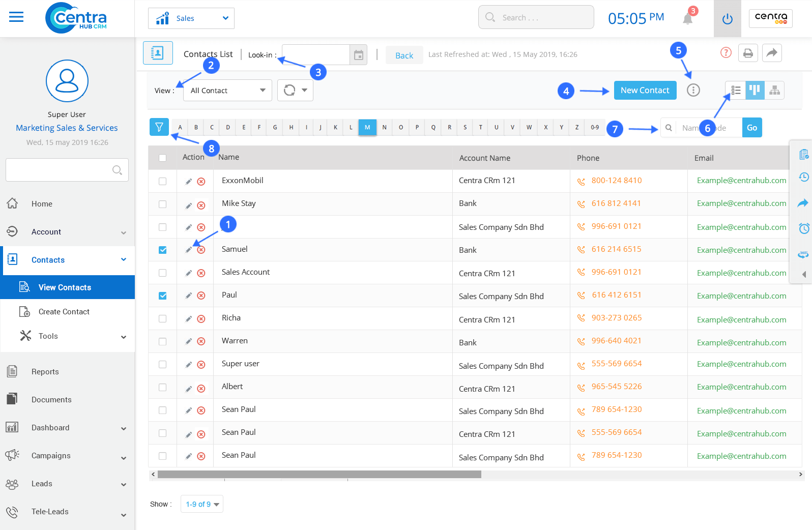Viewport: 812px width, 530px height.
Task: Check the Albert row checkbox
Action: [x=163, y=387]
